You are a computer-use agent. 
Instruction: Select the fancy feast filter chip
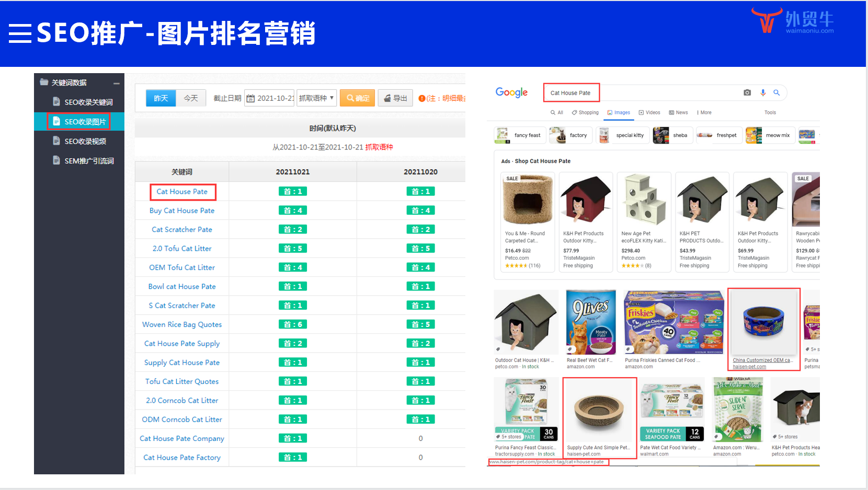coord(520,135)
